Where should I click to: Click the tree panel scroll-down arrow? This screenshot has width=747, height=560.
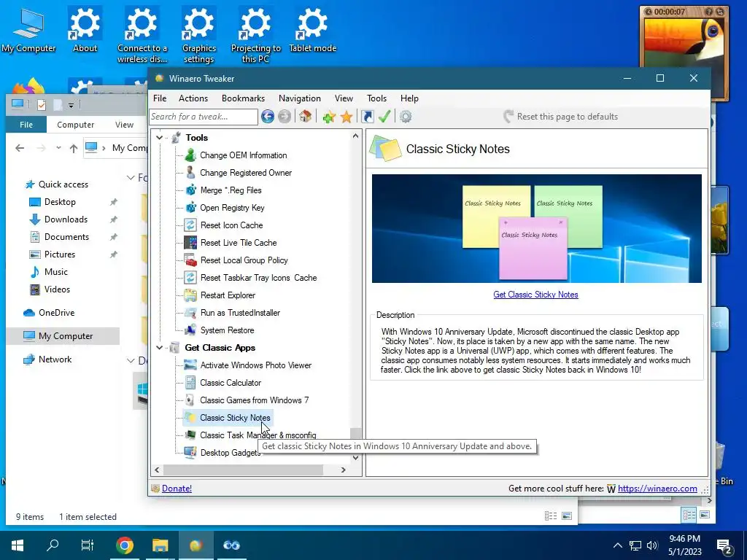[355, 458]
